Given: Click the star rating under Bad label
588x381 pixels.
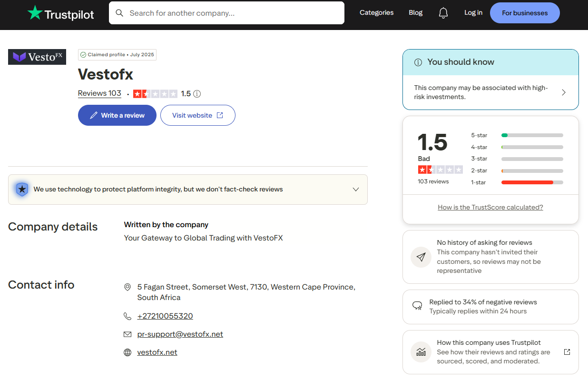Looking at the screenshot, I should pyautogui.click(x=440, y=170).
